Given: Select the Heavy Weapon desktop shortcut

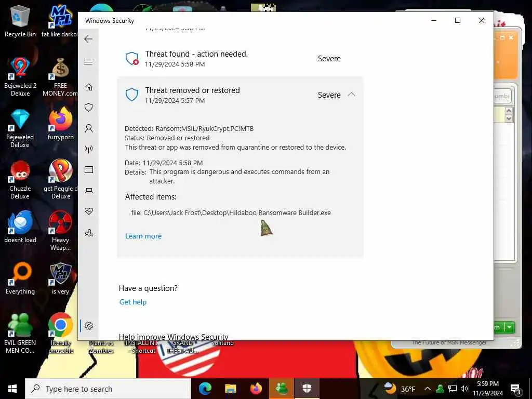Looking at the screenshot, I should click(60, 231).
